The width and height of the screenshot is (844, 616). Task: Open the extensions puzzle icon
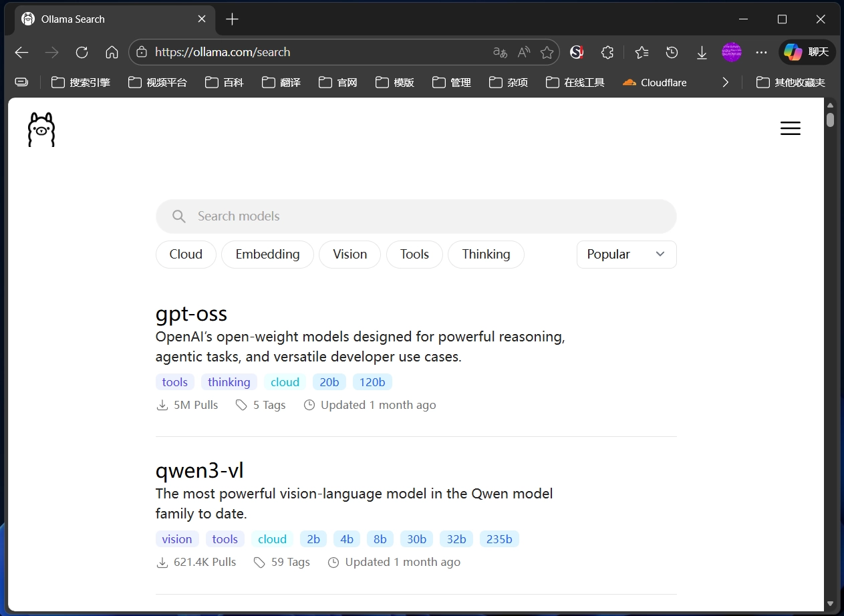[x=607, y=52]
